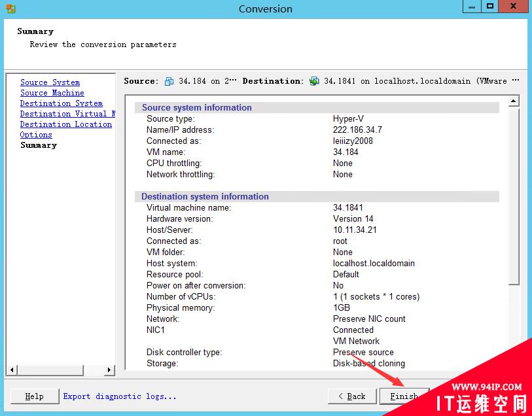Click the Number of vCPUs label
Image resolution: width=532 pixels, height=416 pixels.
pyautogui.click(x=181, y=297)
